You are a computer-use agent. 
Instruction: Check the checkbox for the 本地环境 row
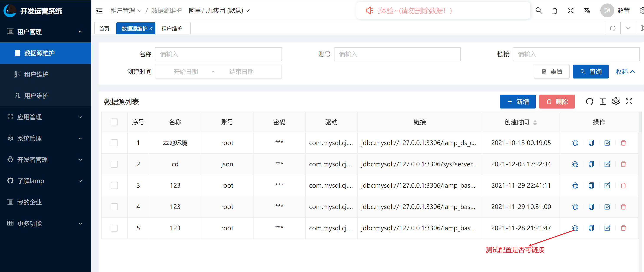(114, 143)
